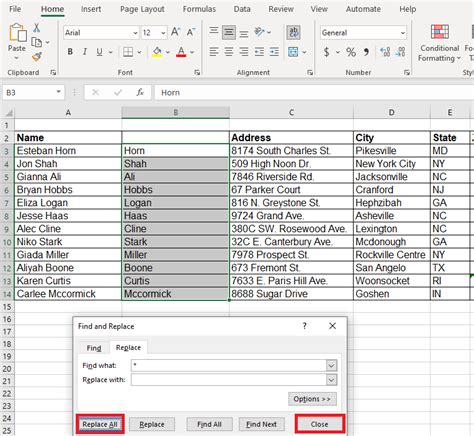Click the Options >> button
The width and height of the screenshot is (474, 436).
[312, 399]
